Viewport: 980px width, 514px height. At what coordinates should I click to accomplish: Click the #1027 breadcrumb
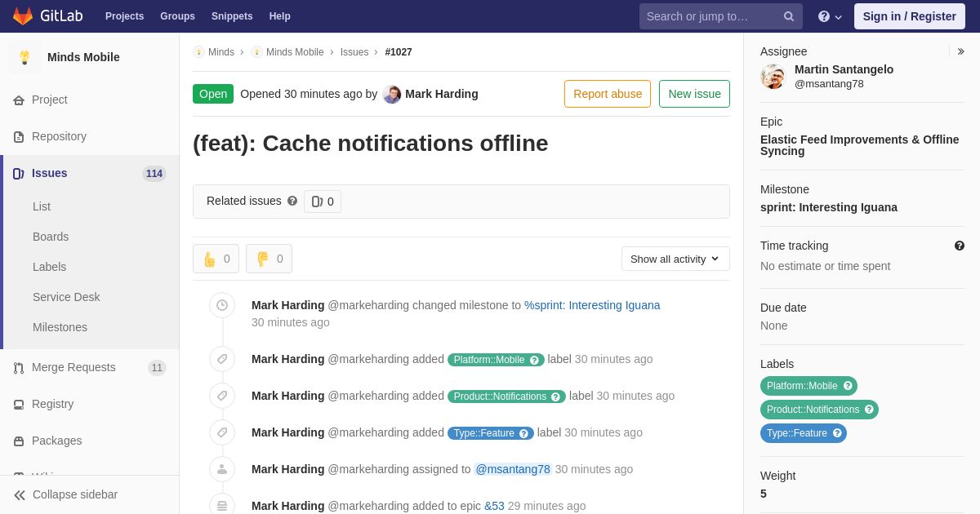(x=399, y=52)
